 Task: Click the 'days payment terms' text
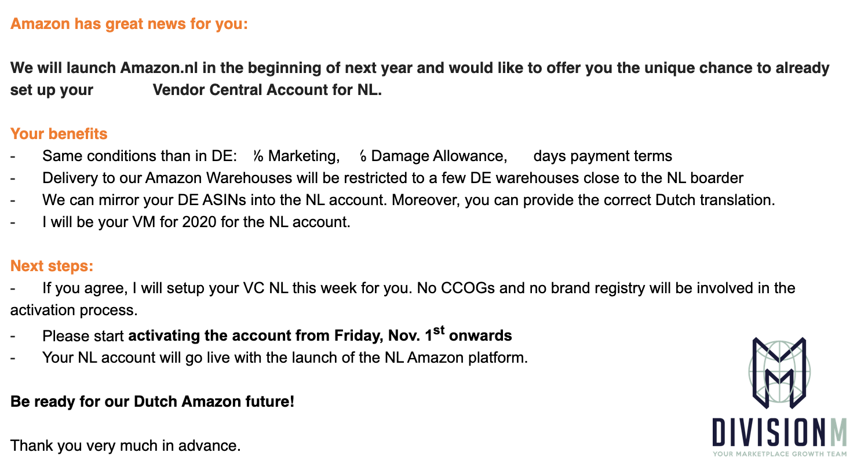pyautogui.click(x=603, y=156)
